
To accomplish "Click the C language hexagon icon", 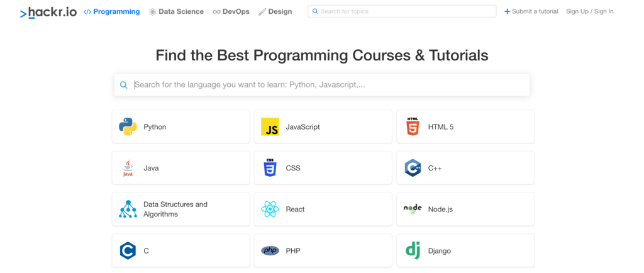I will (128, 250).
